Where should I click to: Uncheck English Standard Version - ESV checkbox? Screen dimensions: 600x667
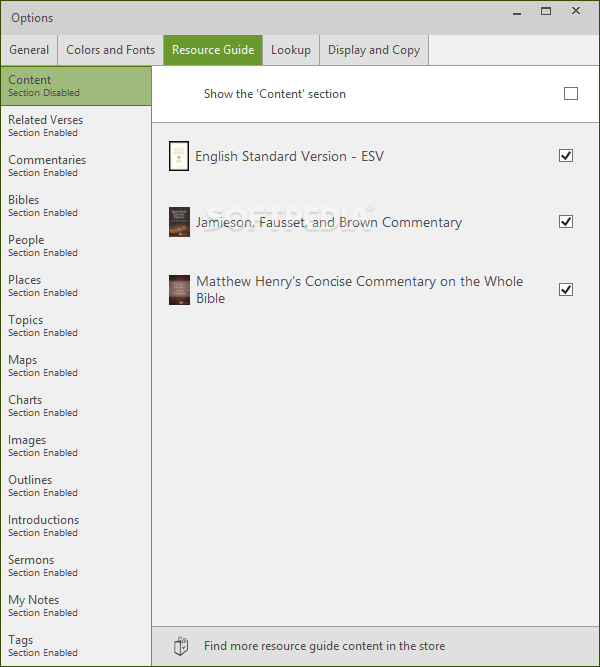tap(566, 156)
